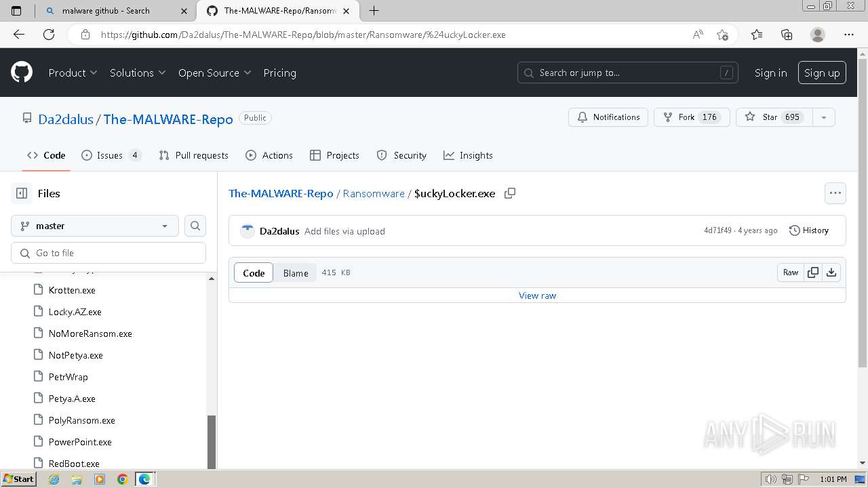Expand the Product menu dropdown
The height and width of the screenshot is (488, 868).
tap(73, 73)
